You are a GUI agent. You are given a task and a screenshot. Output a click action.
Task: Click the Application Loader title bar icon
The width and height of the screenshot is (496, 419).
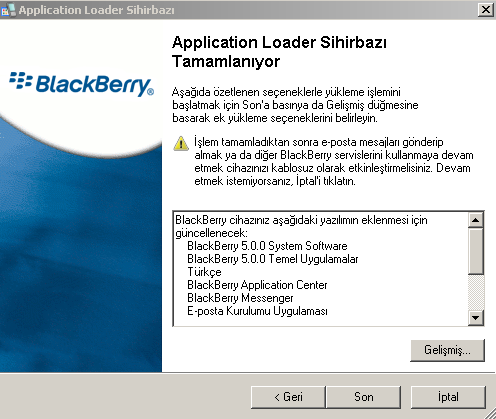[x=8, y=10]
